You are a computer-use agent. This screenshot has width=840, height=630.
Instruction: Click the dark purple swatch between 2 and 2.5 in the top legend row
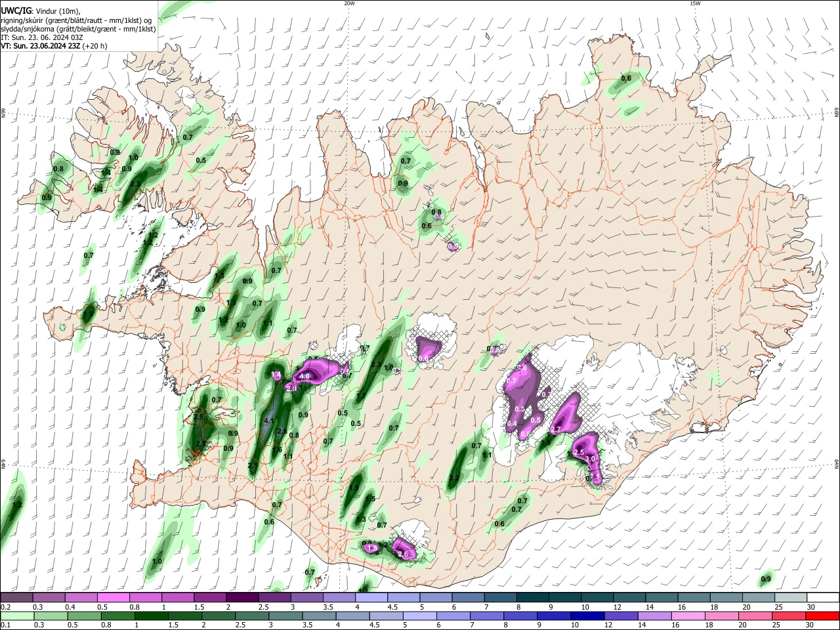(241, 597)
